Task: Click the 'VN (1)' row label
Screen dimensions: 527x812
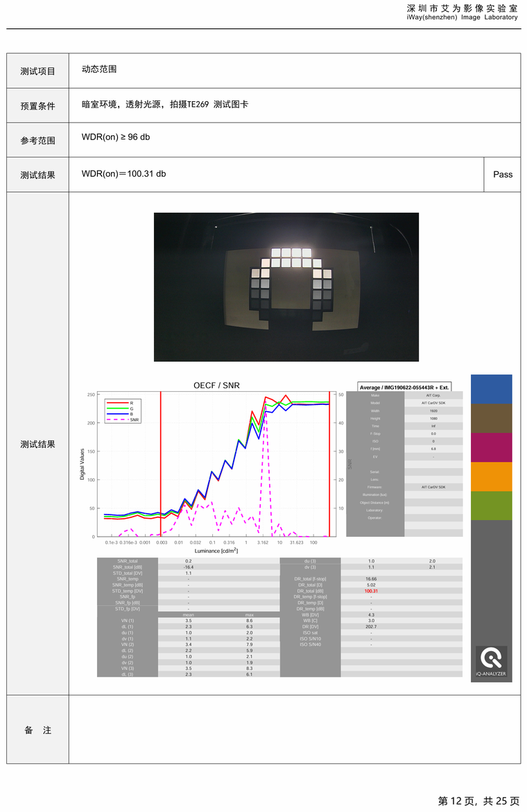Action: 128,621
